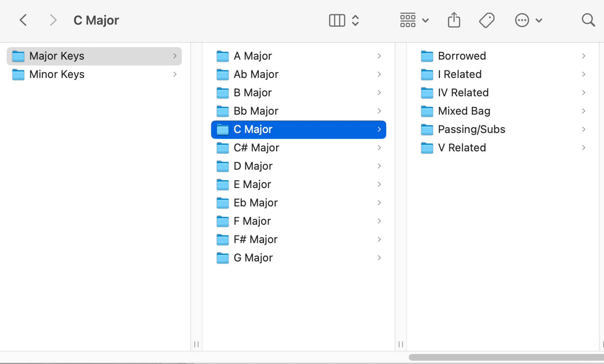The width and height of the screenshot is (604, 364).
Task: Select the F# Major folder
Action: 255,239
